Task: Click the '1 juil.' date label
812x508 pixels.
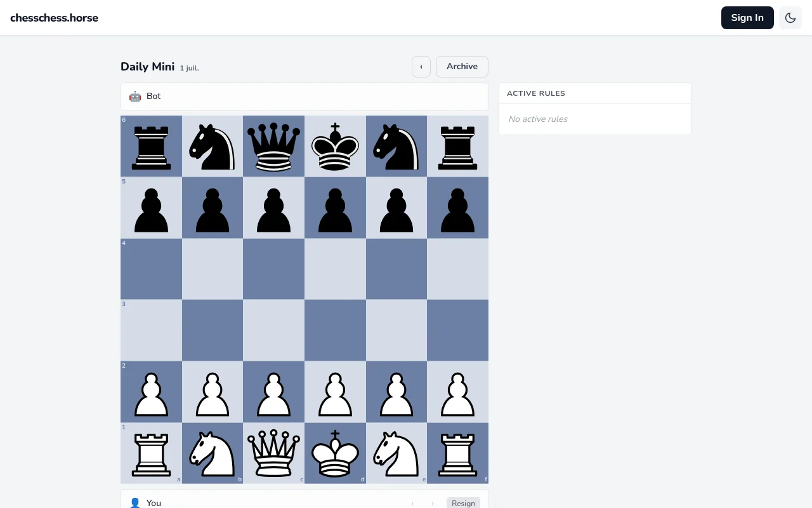Action: click(x=189, y=68)
